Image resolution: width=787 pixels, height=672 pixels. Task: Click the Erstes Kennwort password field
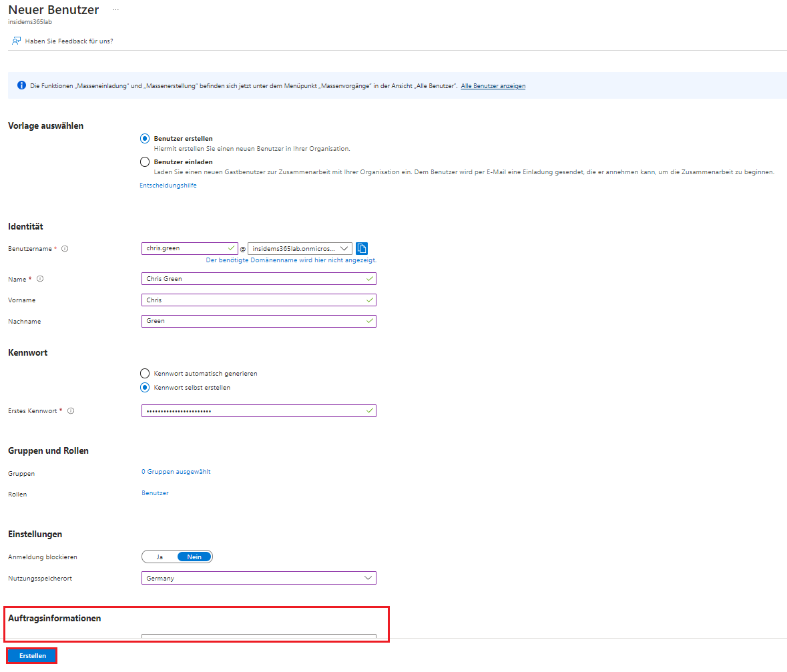click(x=254, y=411)
